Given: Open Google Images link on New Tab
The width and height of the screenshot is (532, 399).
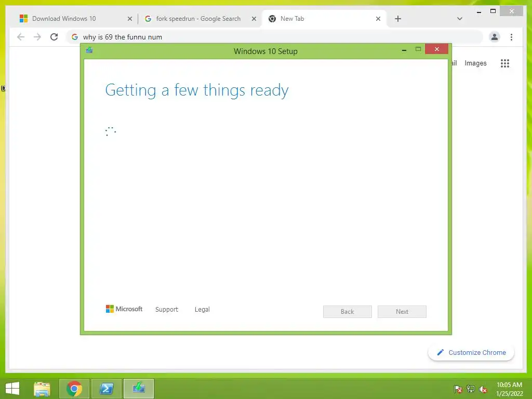Looking at the screenshot, I should [x=475, y=63].
